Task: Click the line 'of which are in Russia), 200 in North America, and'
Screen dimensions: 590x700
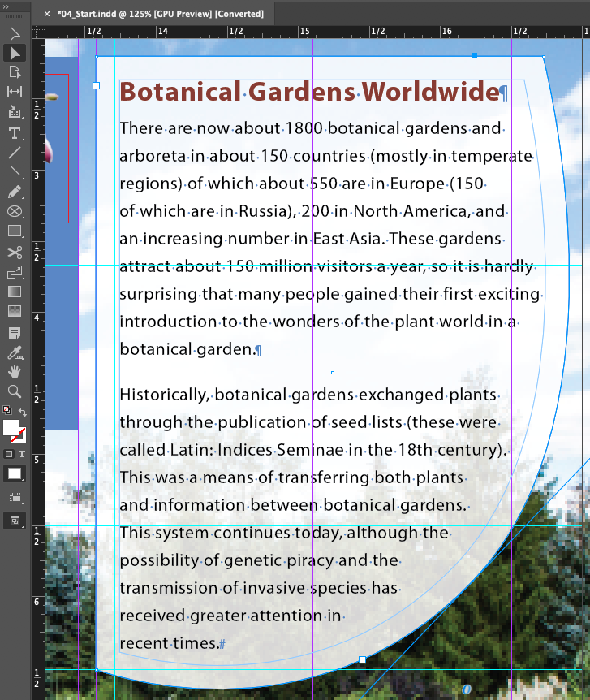Action: (x=313, y=211)
